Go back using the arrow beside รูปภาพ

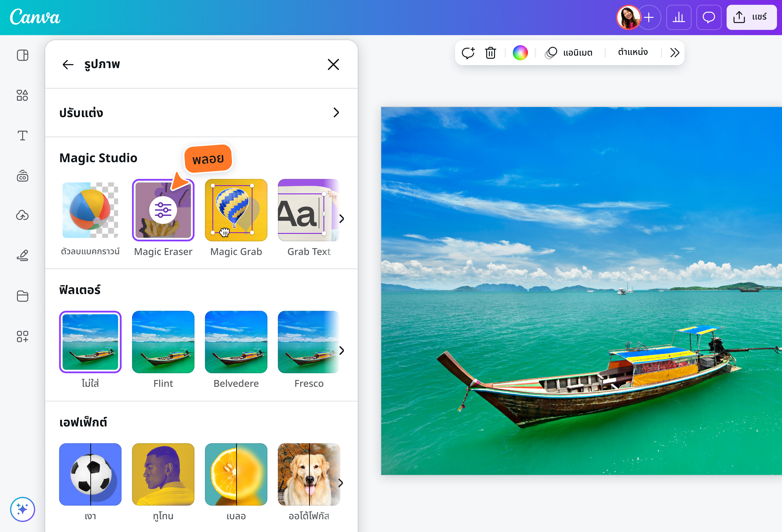click(x=68, y=65)
